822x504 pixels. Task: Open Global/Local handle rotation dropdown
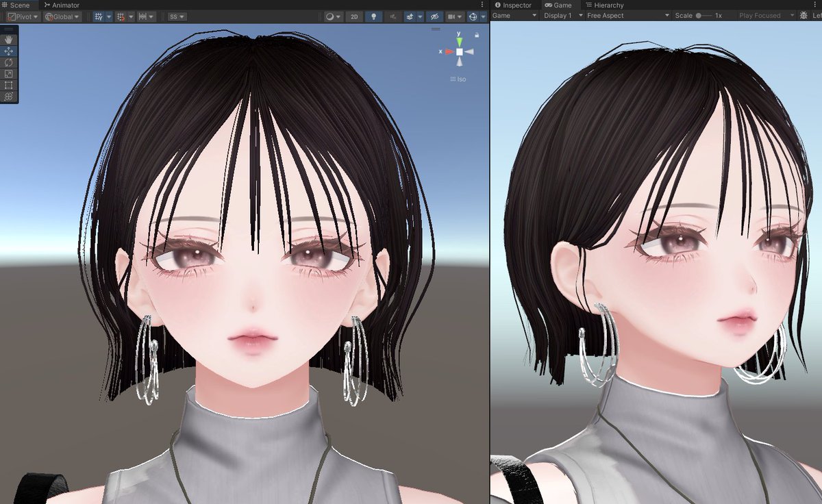(62, 16)
